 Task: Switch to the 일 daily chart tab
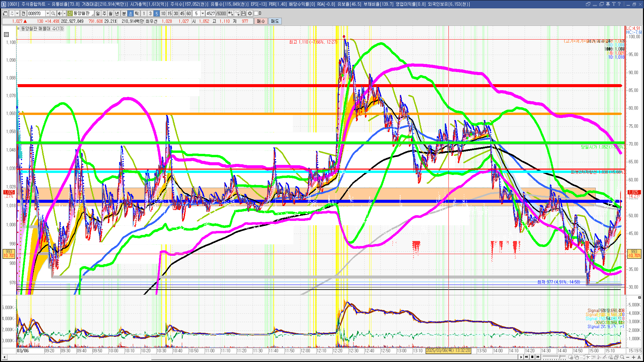98,13
